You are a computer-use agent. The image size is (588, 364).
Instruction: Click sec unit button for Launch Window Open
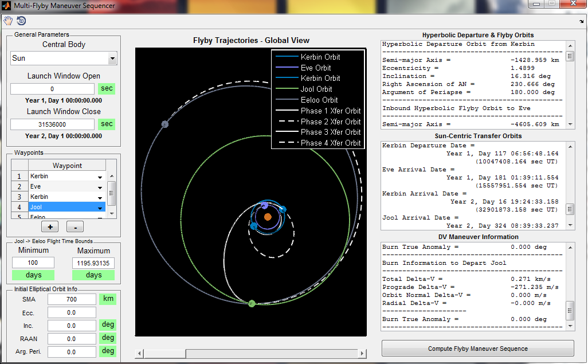[107, 89]
